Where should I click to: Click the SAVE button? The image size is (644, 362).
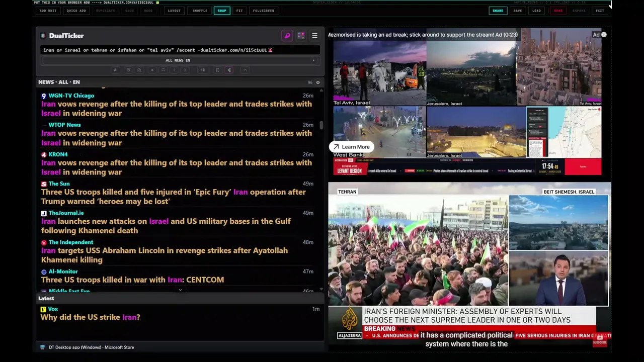point(518,11)
